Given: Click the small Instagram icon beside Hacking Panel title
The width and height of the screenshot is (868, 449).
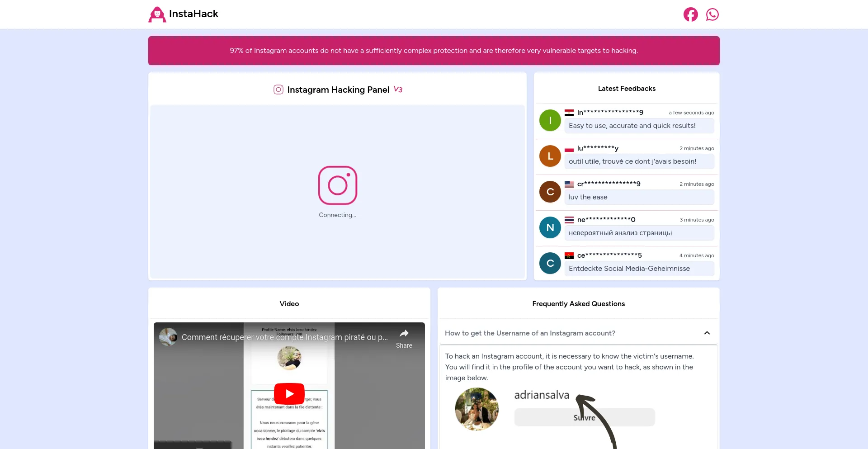Looking at the screenshot, I should (x=278, y=90).
